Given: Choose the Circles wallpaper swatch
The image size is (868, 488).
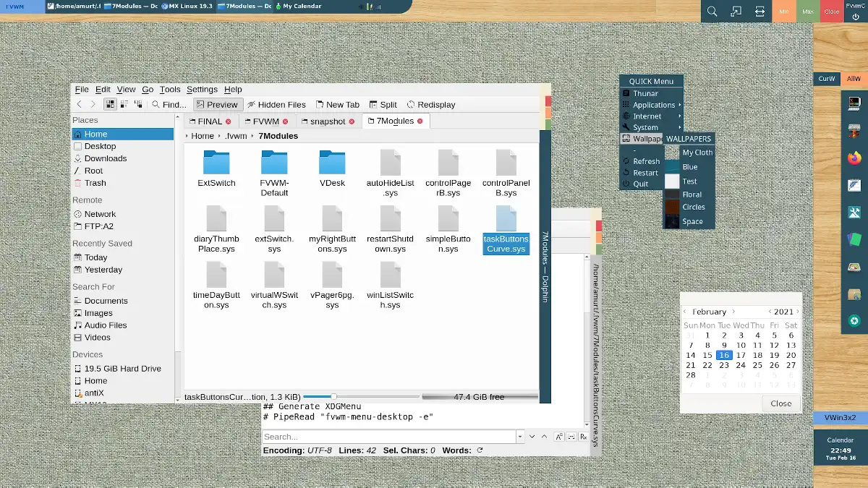Looking at the screenshot, I should [x=672, y=207].
